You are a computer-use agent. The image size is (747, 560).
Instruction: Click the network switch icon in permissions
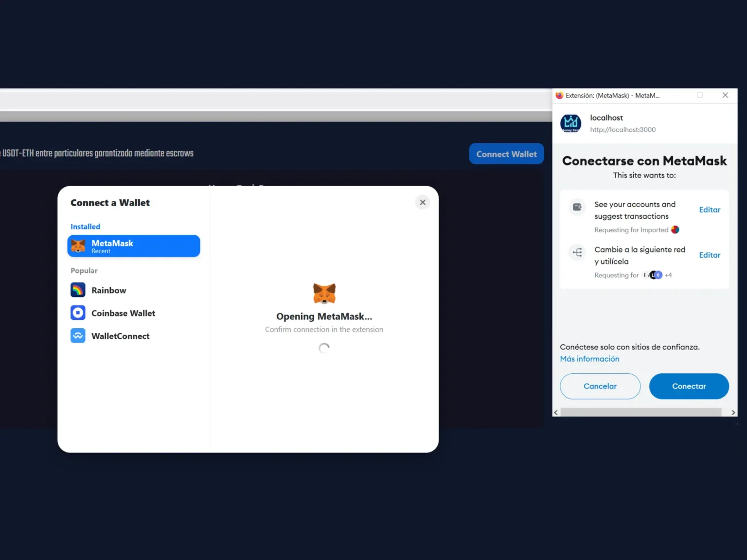click(x=577, y=252)
